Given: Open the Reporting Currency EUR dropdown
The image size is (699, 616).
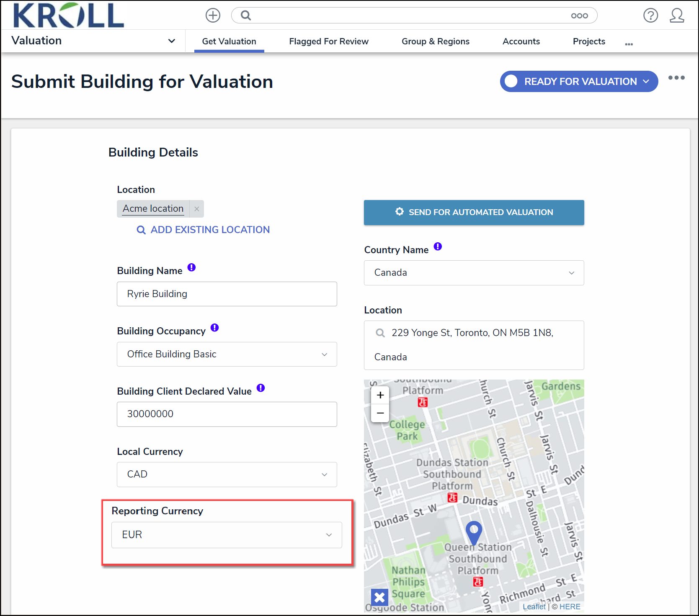Looking at the screenshot, I should click(x=227, y=535).
